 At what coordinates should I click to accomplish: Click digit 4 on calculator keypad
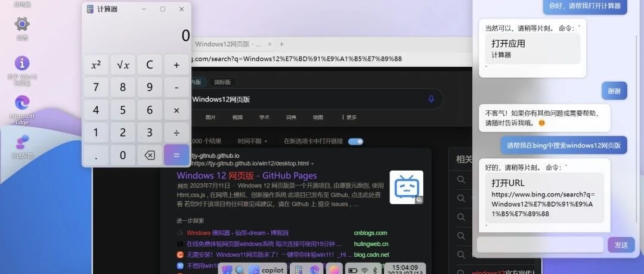[x=96, y=110]
